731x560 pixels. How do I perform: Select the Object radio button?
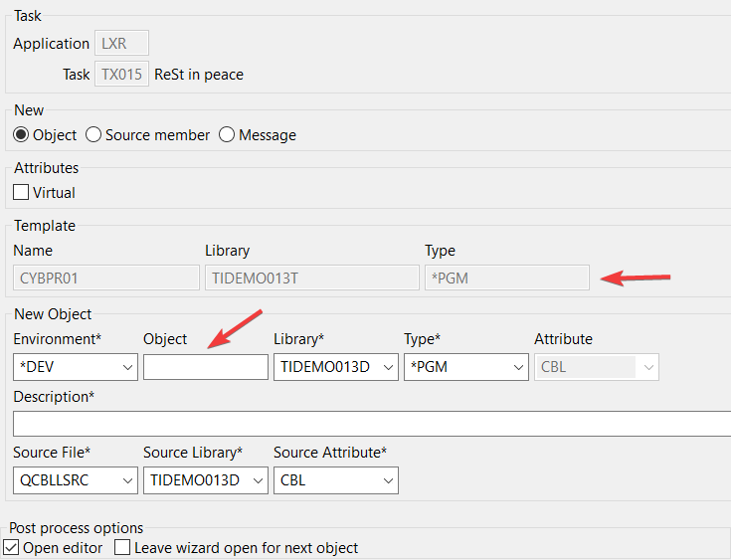[21, 134]
